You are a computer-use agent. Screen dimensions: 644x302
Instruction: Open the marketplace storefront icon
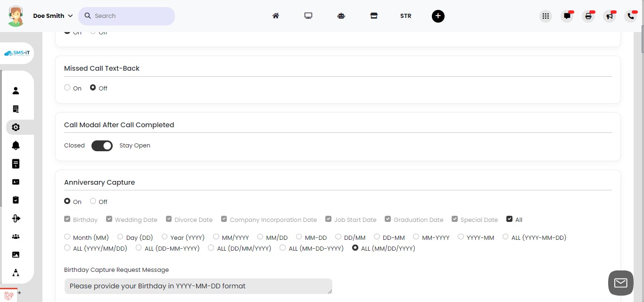tap(374, 16)
